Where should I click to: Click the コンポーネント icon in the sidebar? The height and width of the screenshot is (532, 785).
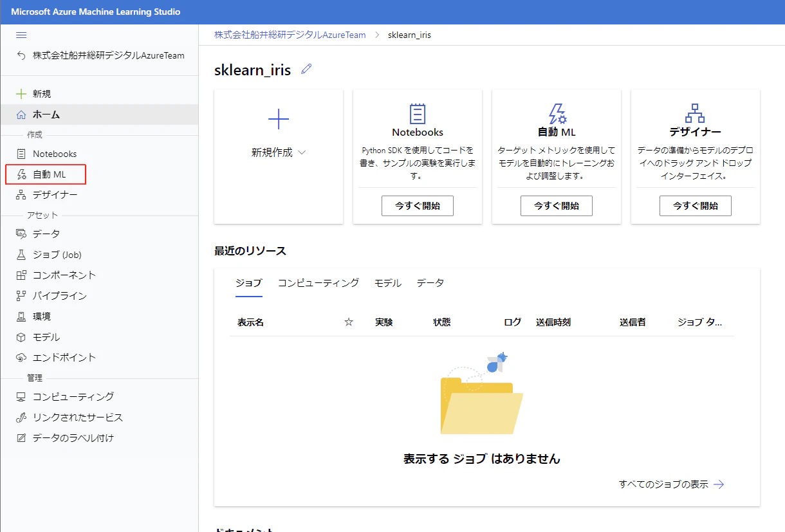coord(21,275)
